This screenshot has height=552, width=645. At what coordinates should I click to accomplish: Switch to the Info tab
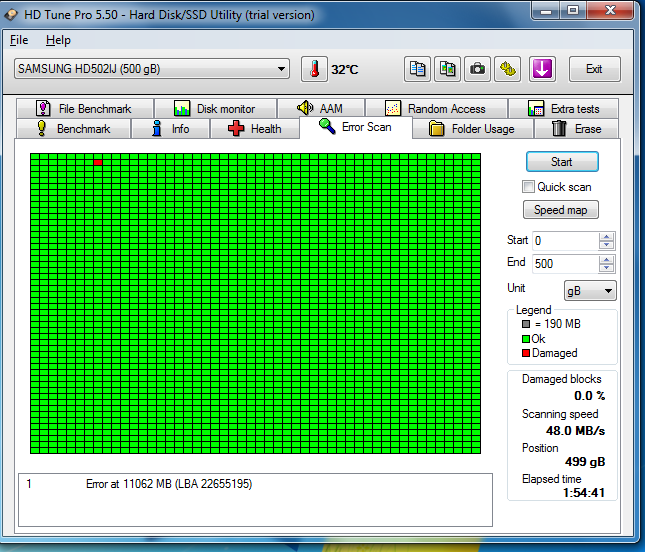171,129
